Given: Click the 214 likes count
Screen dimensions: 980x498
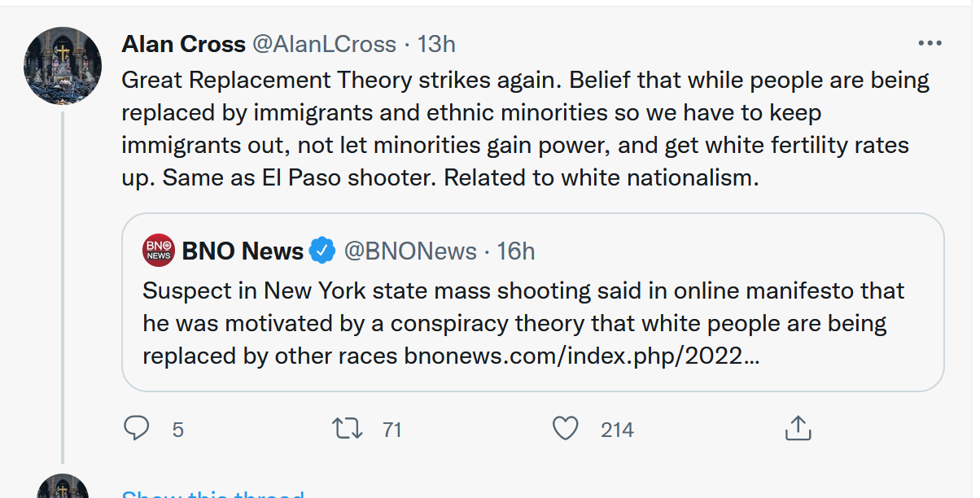Looking at the screenshot, I should click(x=617, y=429).
